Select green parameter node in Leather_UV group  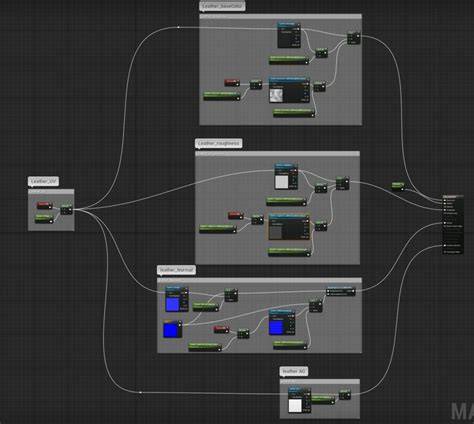[44, 218]
